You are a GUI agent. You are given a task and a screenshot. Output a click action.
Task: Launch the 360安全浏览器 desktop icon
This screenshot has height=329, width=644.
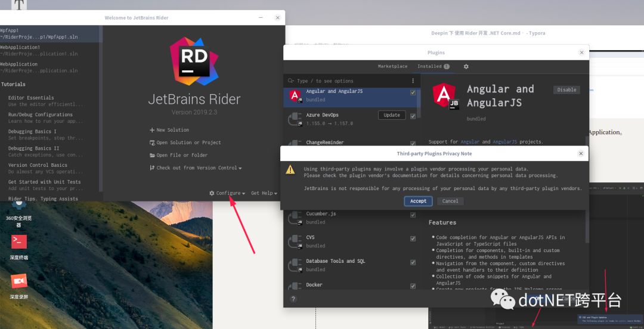19,213
